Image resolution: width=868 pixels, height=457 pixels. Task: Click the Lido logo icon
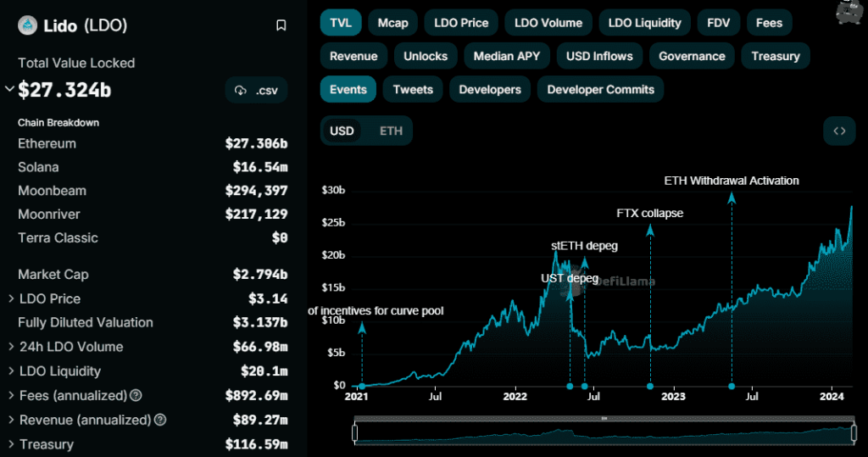(28, 25)
